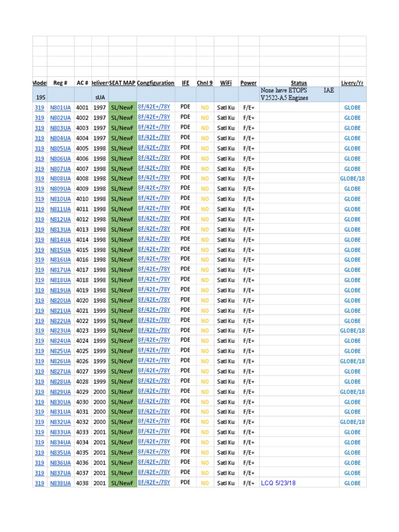Select Satl Ku WiFi in N827UA row
This screenshot has width=399, height=532.
click(225, 371)
